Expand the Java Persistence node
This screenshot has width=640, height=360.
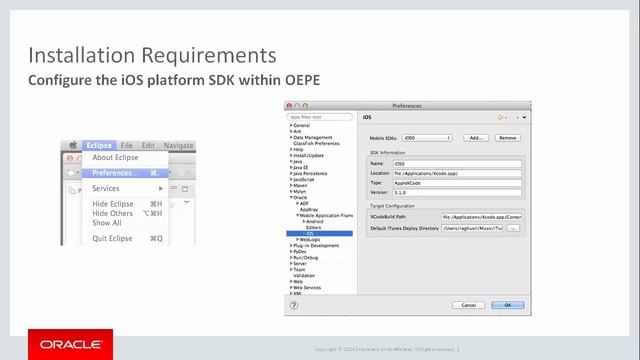291,173
